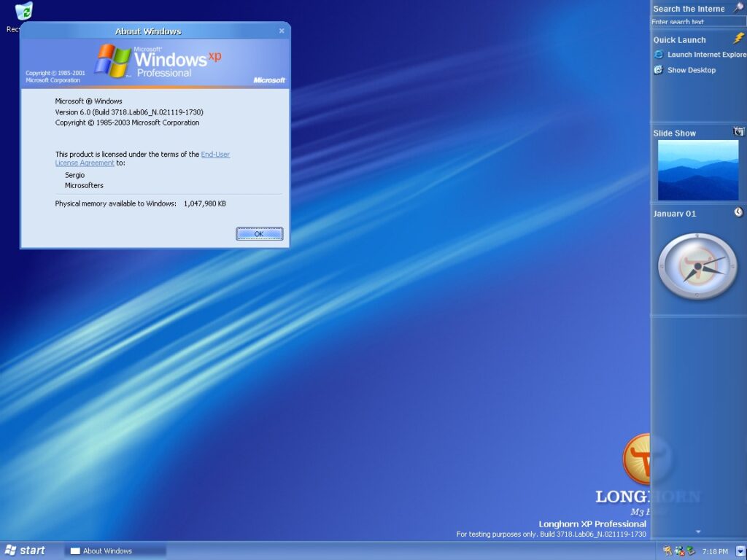Click the clock icon on the January 01 panel
This screenshot has width=747, height=560.
tap(738, 212)
